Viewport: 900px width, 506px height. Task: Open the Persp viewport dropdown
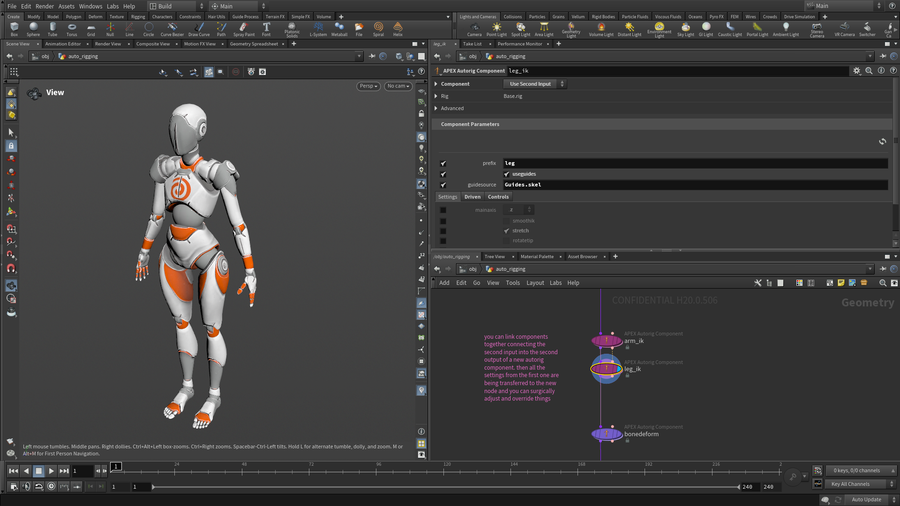368,86
